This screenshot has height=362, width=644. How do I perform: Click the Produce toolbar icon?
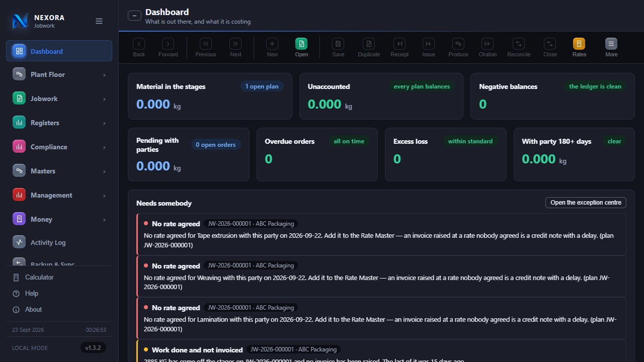[x=458, y=44]
